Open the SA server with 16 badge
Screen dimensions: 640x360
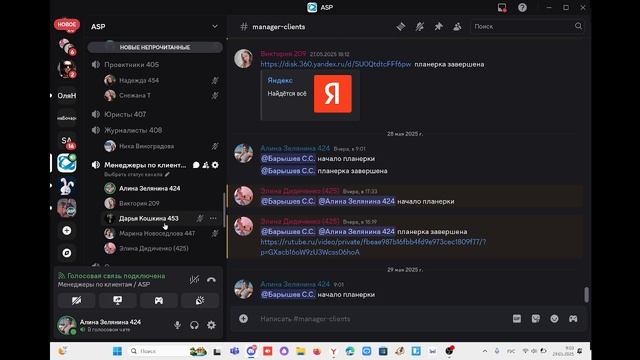67,141
